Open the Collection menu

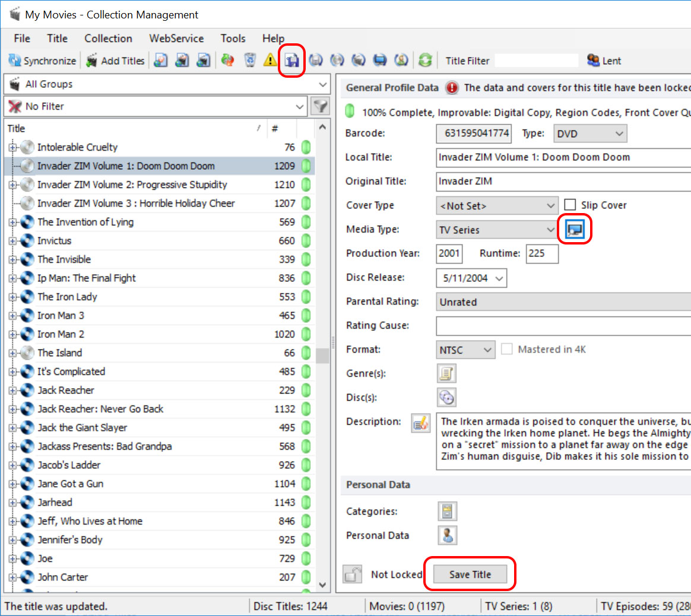pos(109,39)
